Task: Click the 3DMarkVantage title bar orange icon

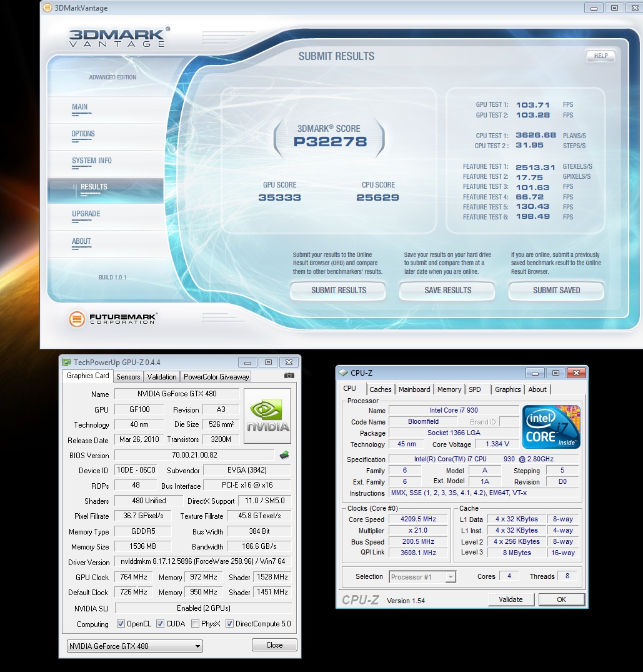Action: click(x=47, y=8)
